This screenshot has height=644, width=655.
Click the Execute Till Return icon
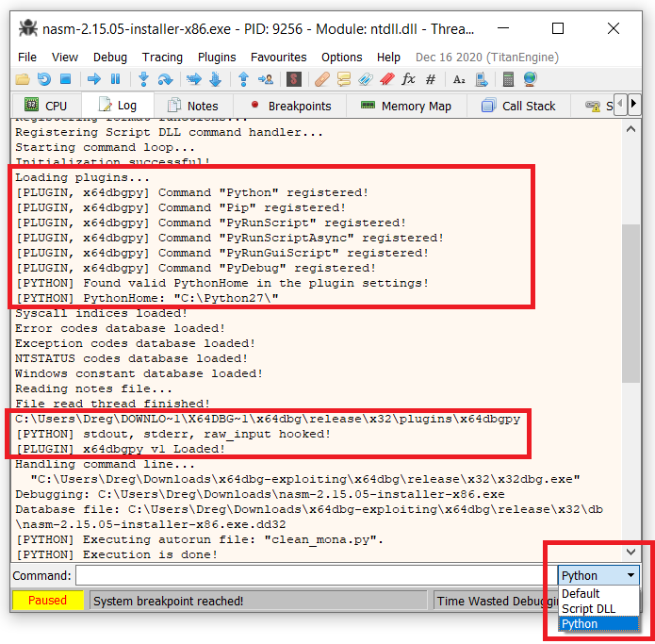tap(243, 79)
